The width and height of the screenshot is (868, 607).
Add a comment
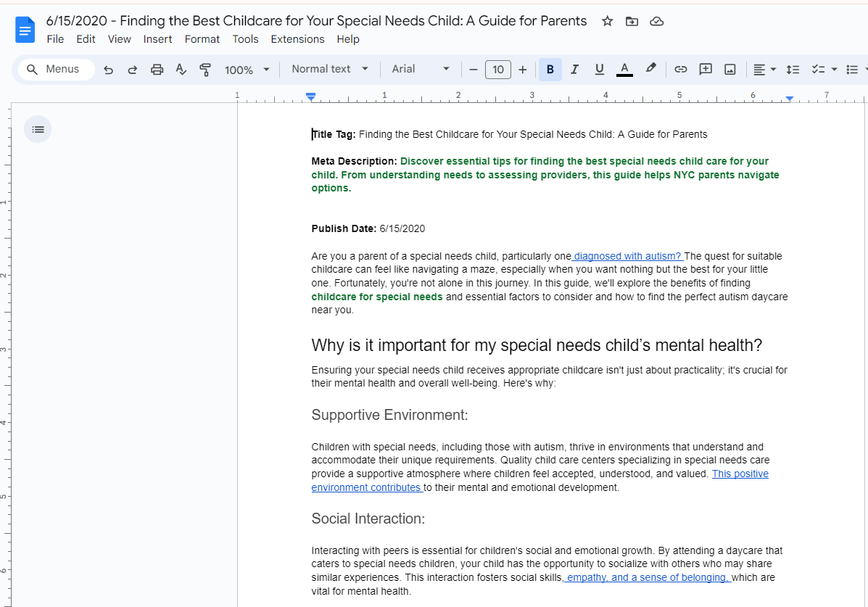706,69
